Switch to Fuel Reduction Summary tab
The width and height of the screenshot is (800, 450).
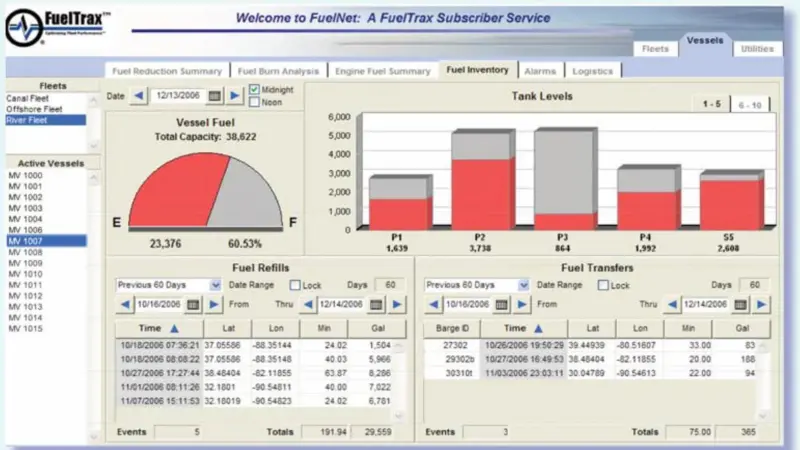[x=167, y=71]
